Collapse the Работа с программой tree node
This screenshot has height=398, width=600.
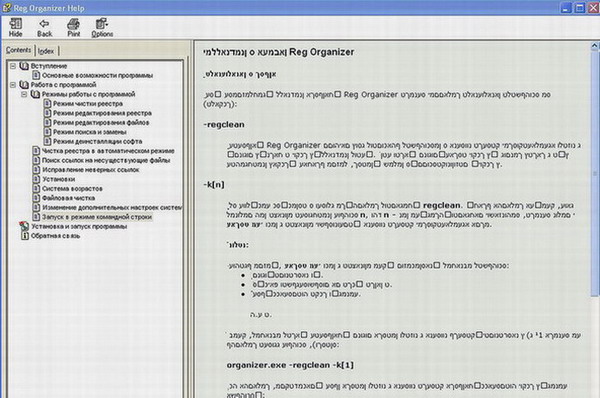coord(13,85)
